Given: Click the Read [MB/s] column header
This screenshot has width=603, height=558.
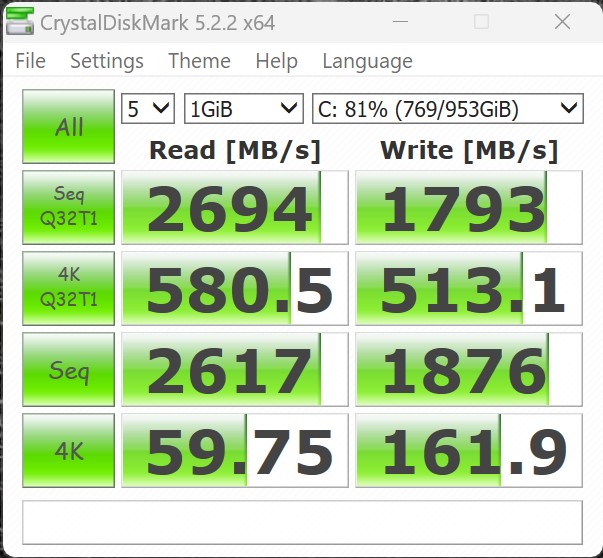Looking at the screenshot, I should (235, 150).
